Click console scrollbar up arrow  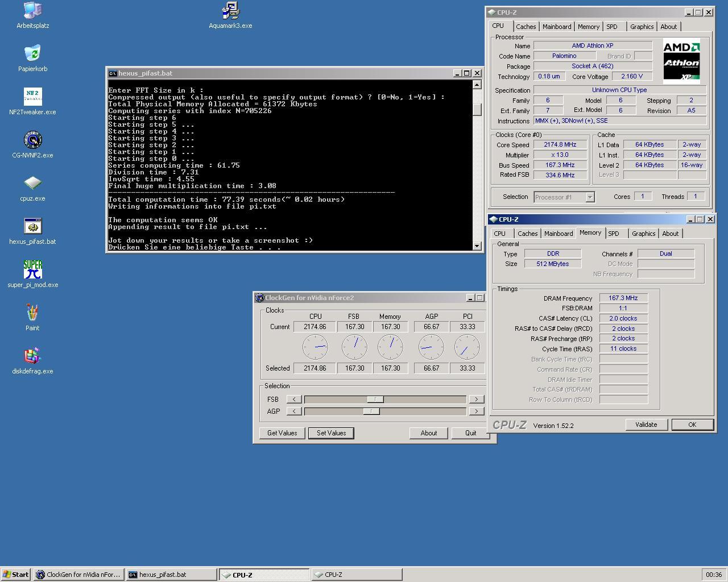point(477,84)
